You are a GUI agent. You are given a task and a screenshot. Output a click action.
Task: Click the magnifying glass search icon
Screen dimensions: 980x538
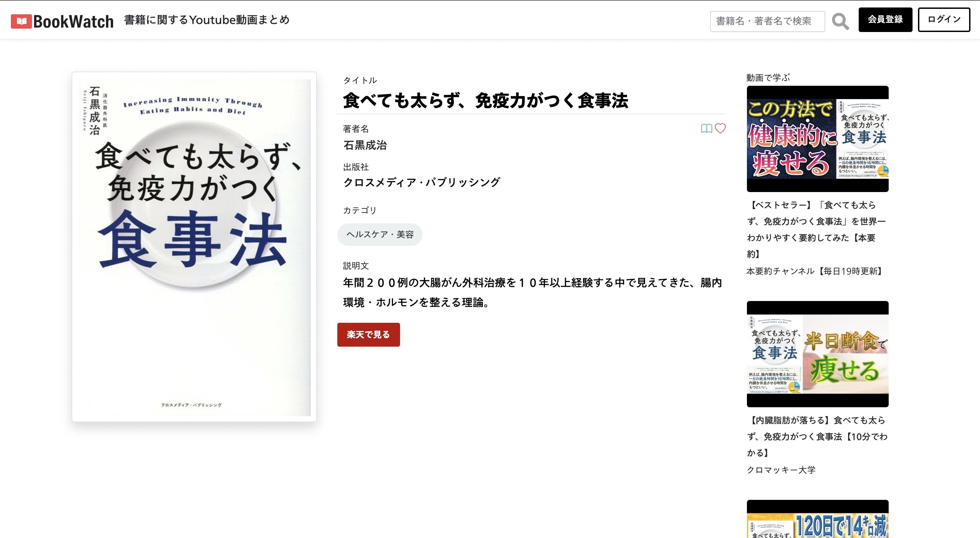pyautogui.click(x=840, y=21)
